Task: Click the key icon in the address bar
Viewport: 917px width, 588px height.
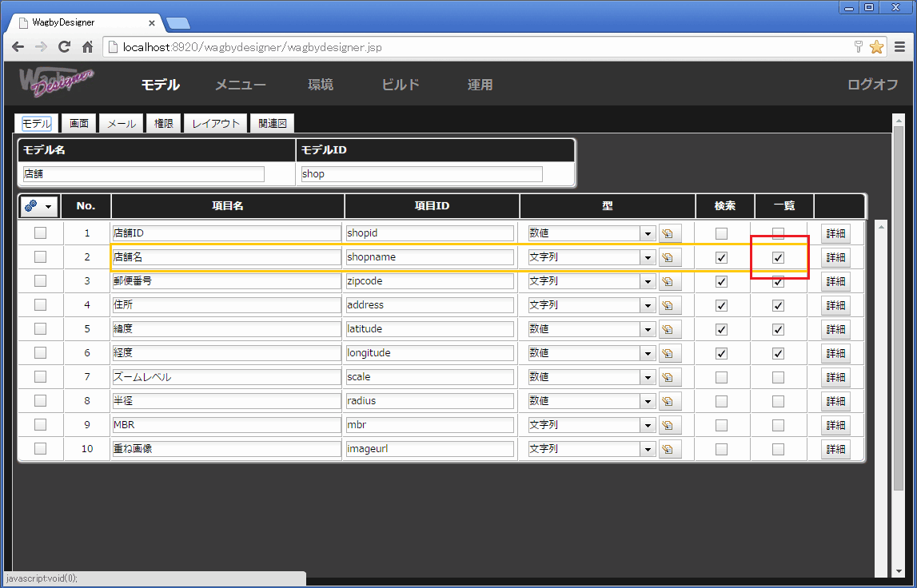Action: (x=859, y=47)
